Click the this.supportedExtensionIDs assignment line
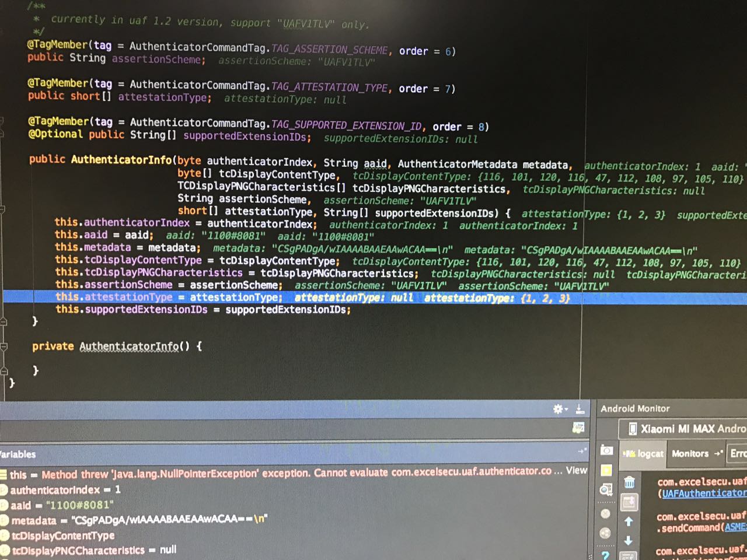 (x=203, y=310)
